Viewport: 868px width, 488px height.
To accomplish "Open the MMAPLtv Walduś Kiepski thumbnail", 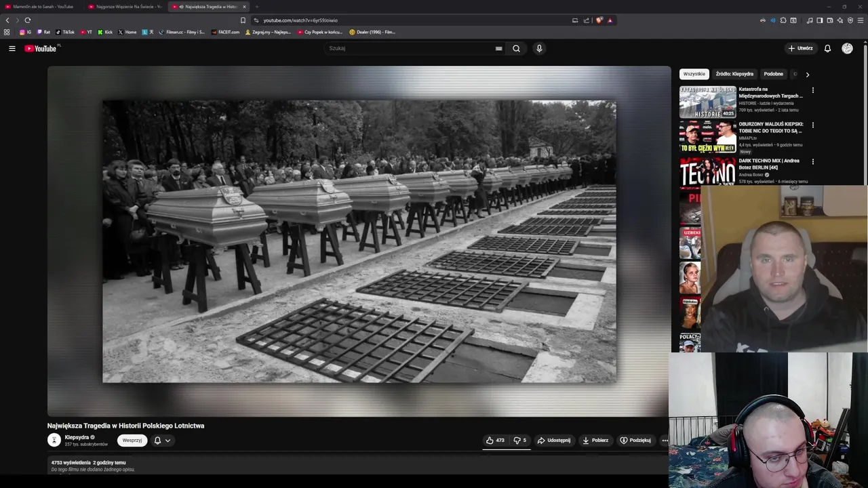I will [707, 138].
